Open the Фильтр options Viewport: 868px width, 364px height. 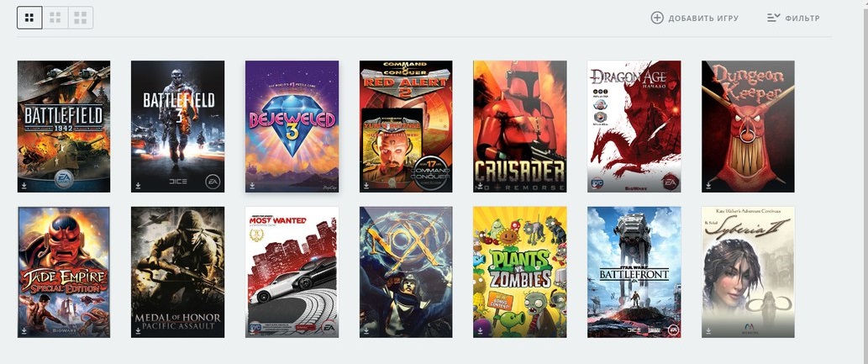click(793, 18)
